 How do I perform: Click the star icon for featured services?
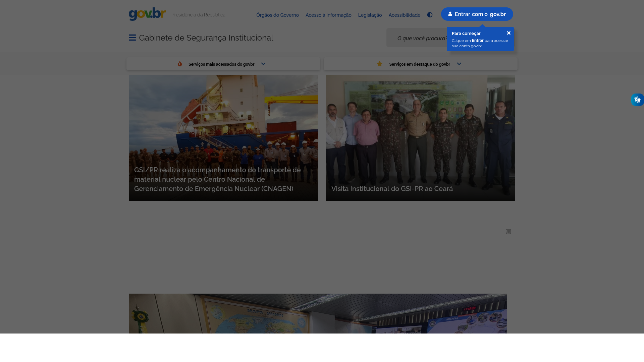[x=379, y=64]
